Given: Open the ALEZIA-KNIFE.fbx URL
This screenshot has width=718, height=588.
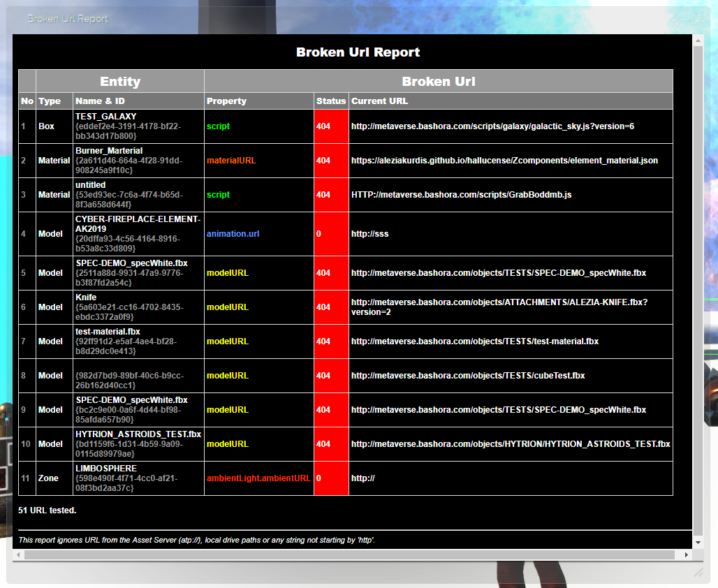Looking at the screenshot, I should 499,307.
